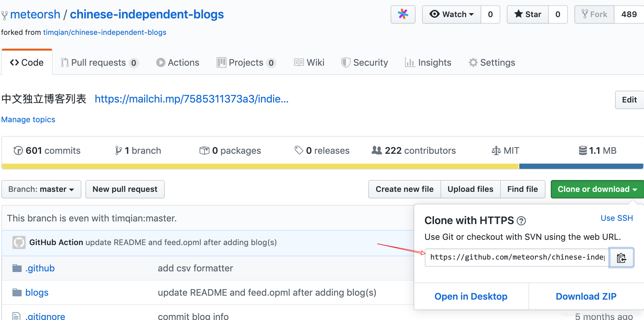Screen dimensions: 644x320
Task: Open the mailchi.mp website link
Action: (192, 99)
